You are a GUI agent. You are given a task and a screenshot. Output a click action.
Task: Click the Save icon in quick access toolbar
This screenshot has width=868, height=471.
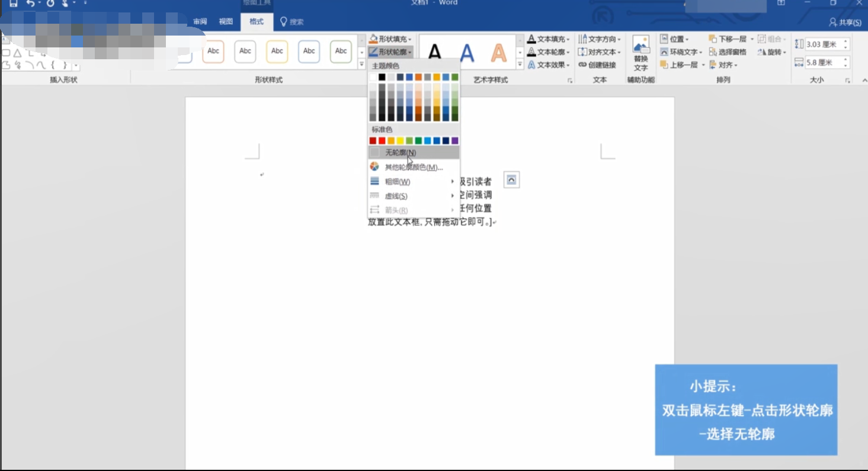[13, 3]
